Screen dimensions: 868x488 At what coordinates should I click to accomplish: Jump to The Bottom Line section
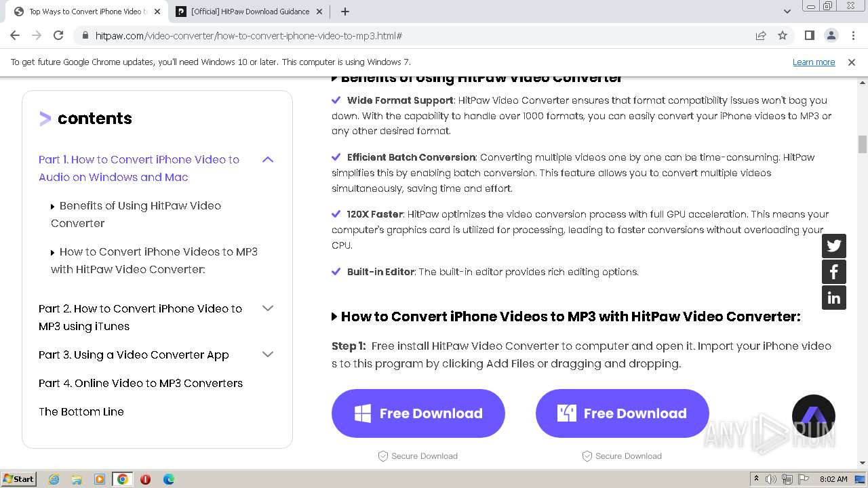coord(81,411)
